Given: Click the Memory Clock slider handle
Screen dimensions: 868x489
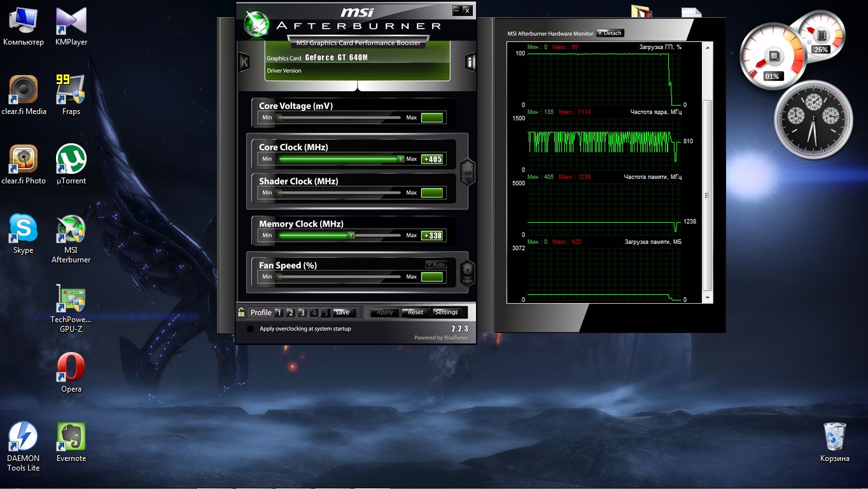Looking at the screenshot, I should click(351, 235).
